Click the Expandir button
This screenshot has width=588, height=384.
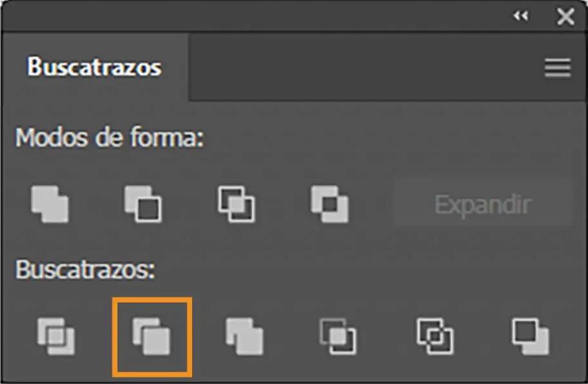pyautogui.click(x=483, y=205)
